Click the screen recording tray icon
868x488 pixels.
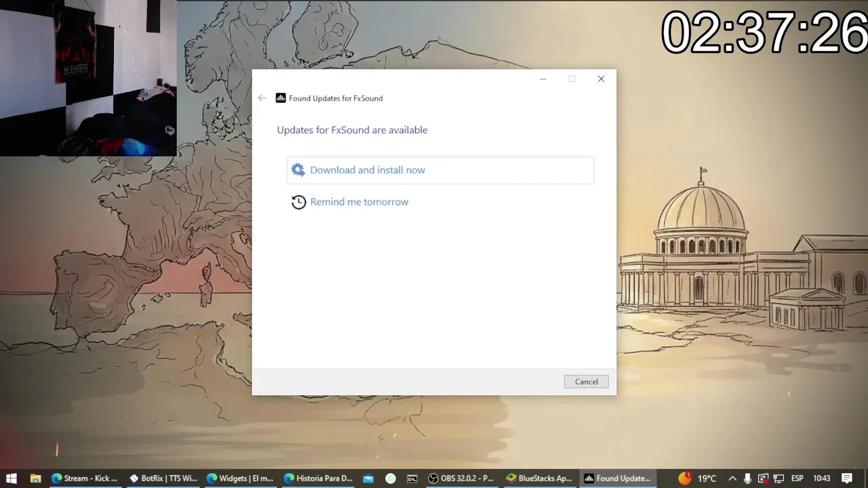(x=763, y=479)
